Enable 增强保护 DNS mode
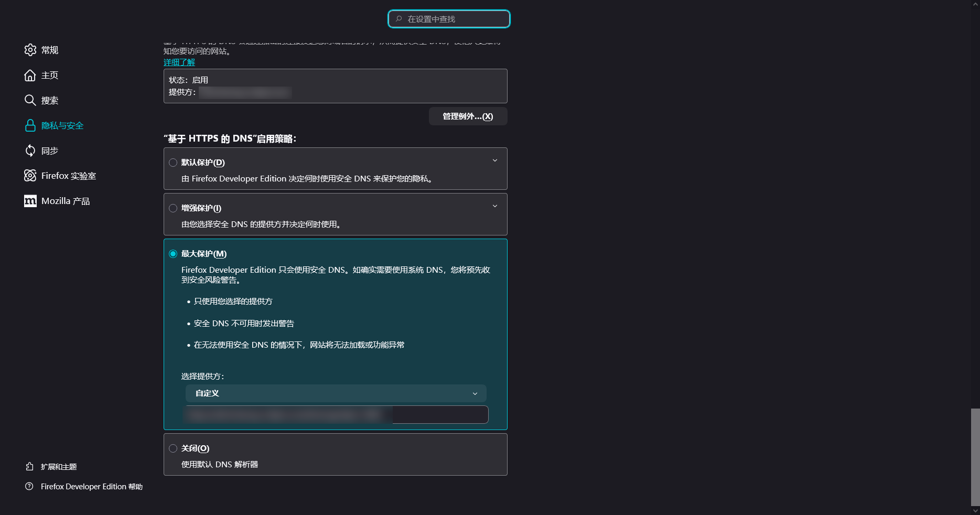This screenshot has width=980, height=515. (x=173, y=208)
